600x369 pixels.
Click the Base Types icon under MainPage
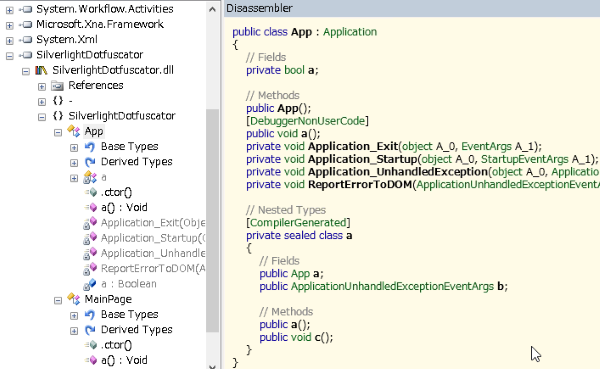coord(90,315)
